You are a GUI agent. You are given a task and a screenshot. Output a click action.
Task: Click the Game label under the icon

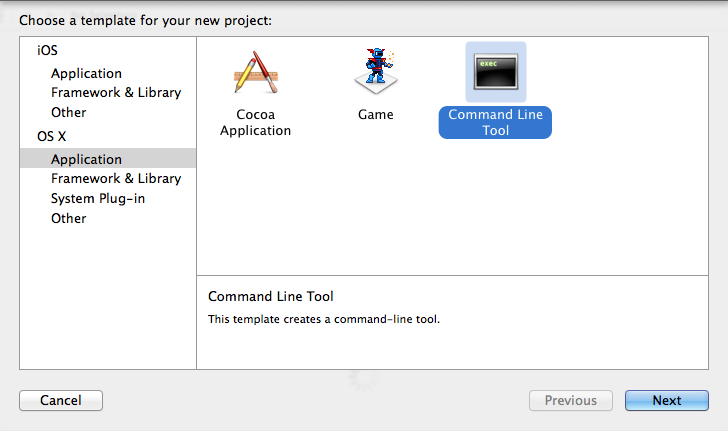click(x=376, y=114)
